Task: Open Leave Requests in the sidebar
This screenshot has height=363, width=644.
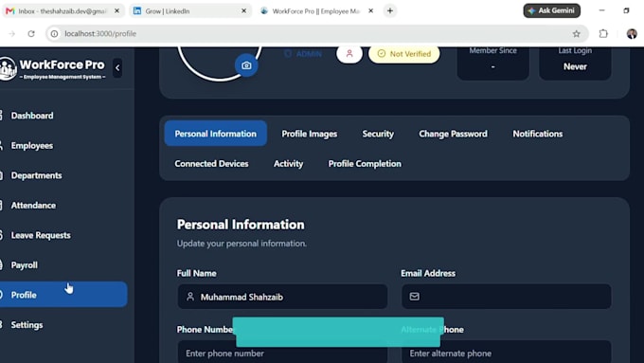Action: coord(41,235)
